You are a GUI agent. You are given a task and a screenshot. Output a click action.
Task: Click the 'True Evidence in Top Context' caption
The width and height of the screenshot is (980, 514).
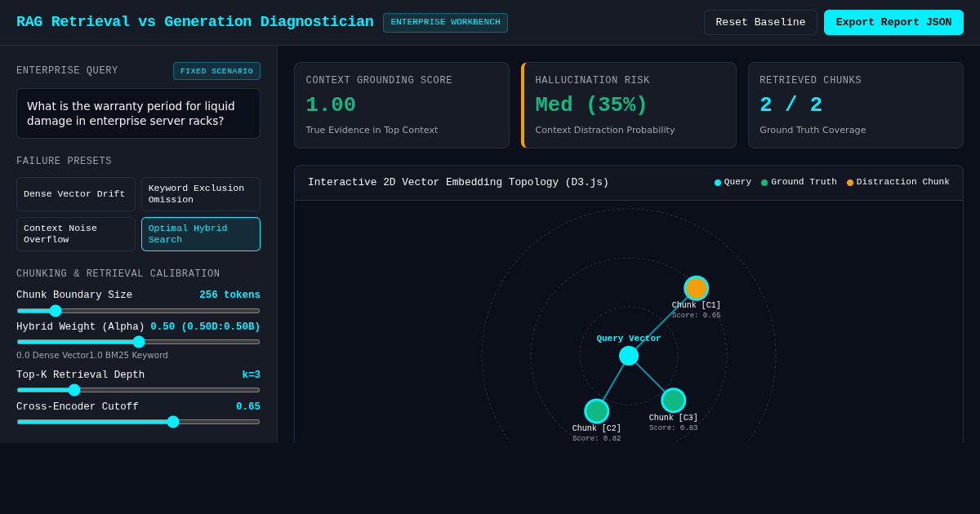(x=372, y=131)
